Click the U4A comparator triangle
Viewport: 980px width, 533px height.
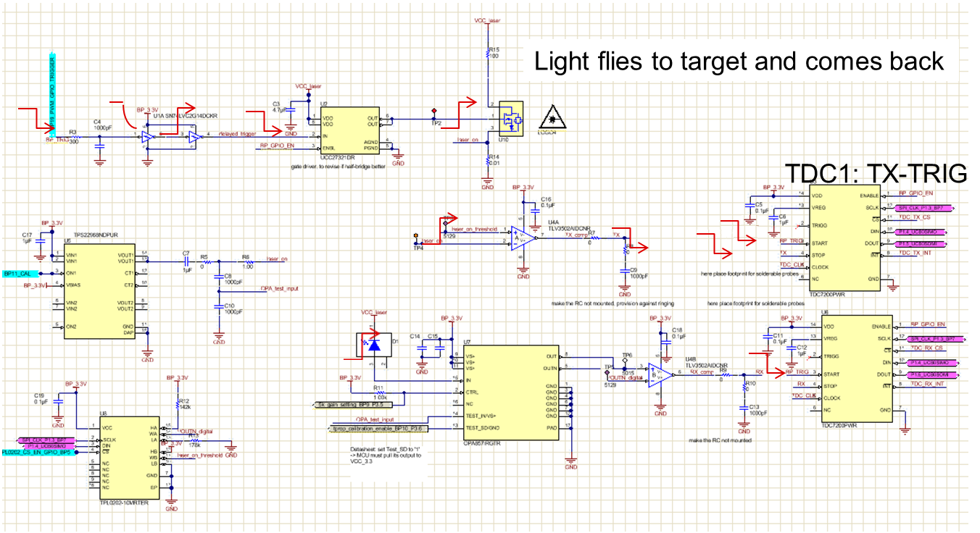520,237
